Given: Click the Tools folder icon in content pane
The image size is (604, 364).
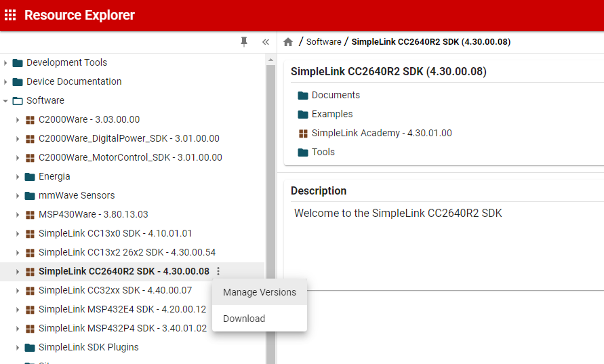Looking at the screenshot, I should point(303,152).
